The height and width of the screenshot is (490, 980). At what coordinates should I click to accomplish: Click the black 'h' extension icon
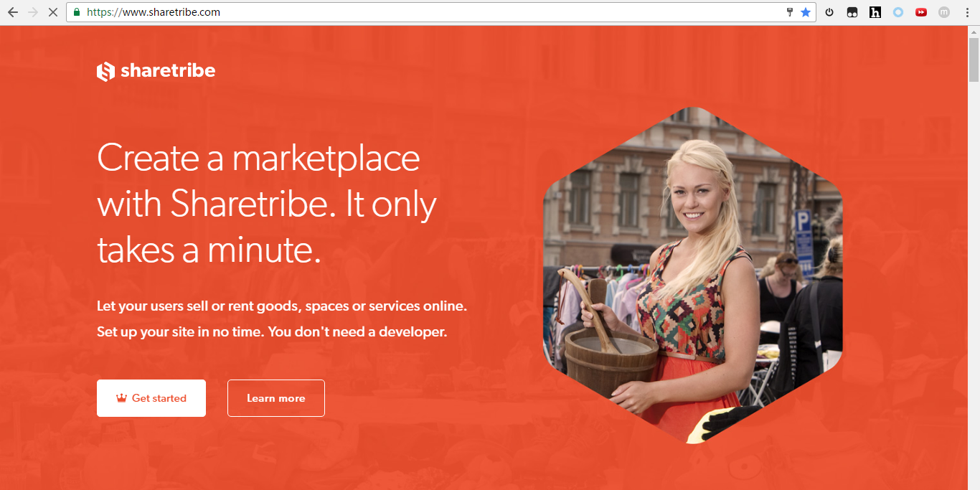(875, 12)
